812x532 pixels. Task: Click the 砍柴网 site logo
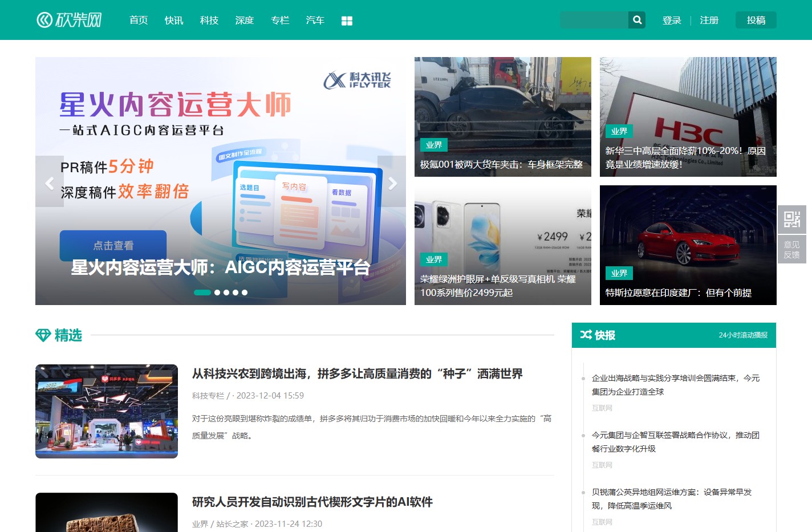click(69, 20)
